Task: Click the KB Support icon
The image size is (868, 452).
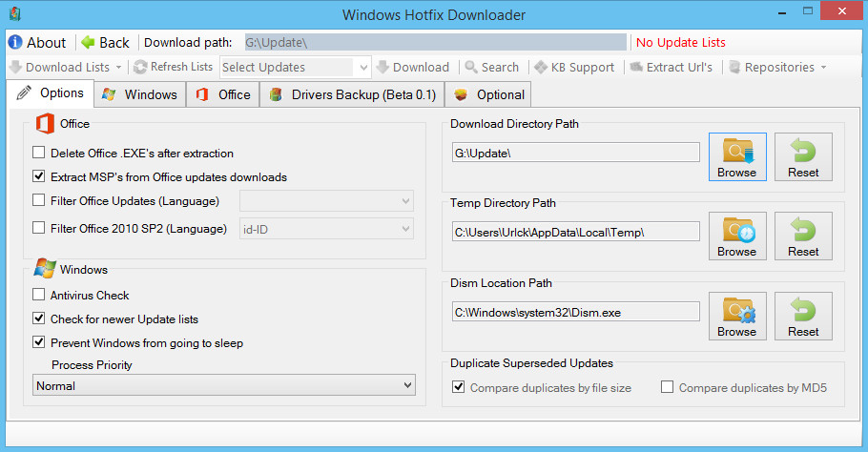Action: click(541, 67)
